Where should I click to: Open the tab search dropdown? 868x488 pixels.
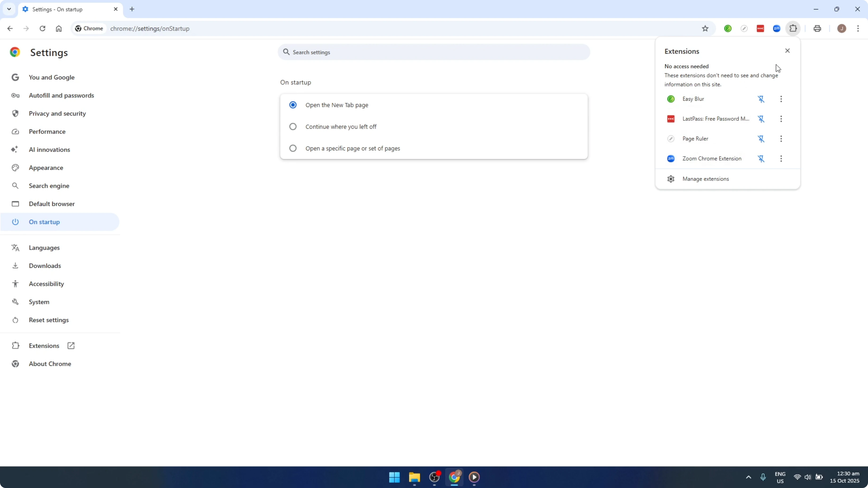click(x=9, y=9)
